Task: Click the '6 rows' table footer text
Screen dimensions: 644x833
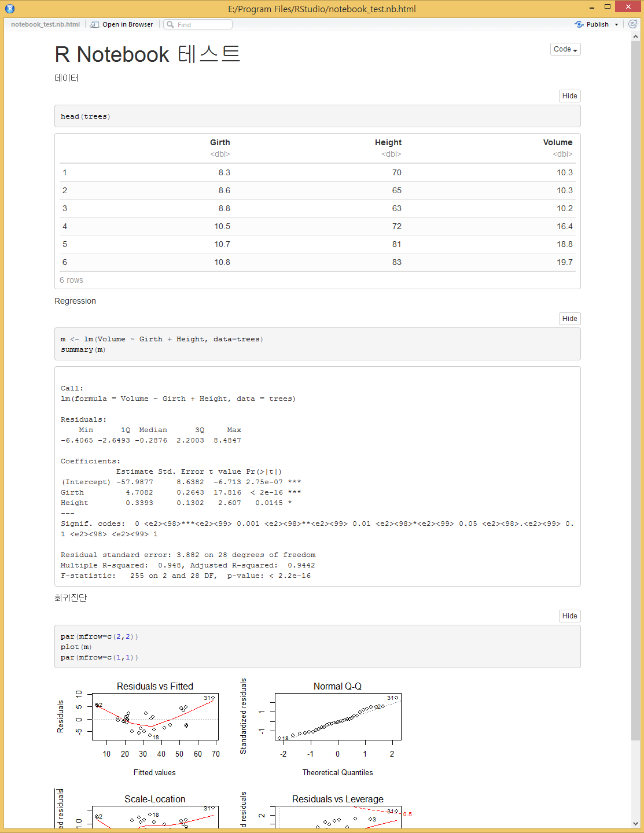Action: (71, 280)
